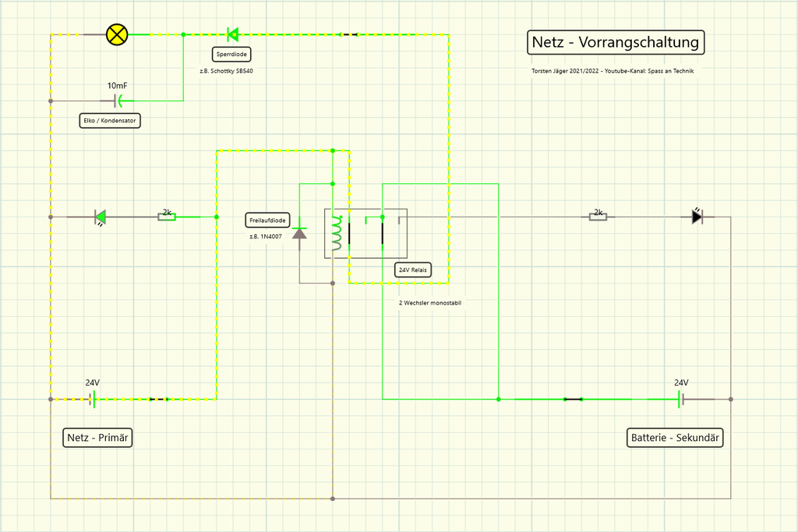
Task: Click the 2k resistor near the black LED
Action: coord(598,217)
